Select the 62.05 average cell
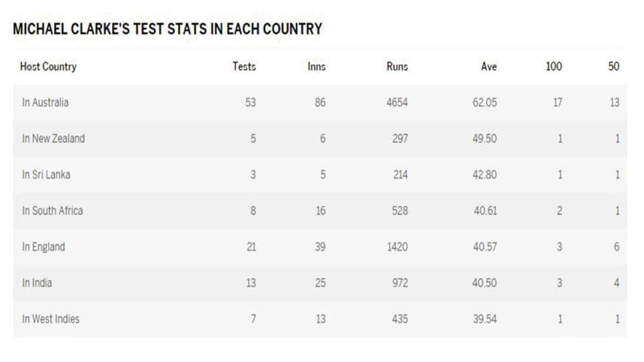644x362 pixels. click(x=485, y=103)
